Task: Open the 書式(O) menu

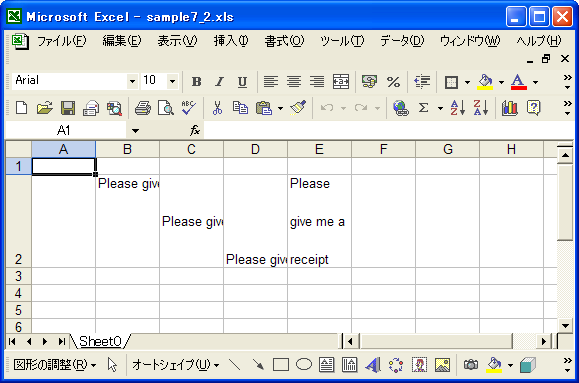Action: (284, 41)
